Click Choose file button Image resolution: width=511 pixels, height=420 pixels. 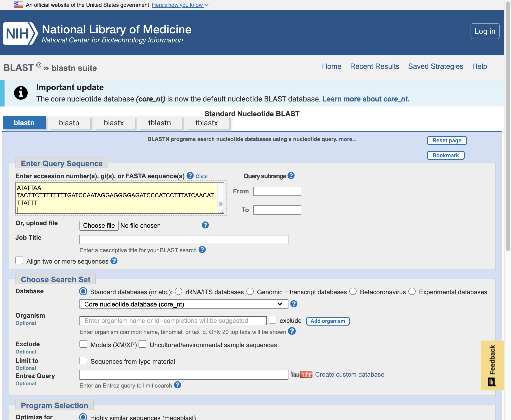tap(99, 225)
